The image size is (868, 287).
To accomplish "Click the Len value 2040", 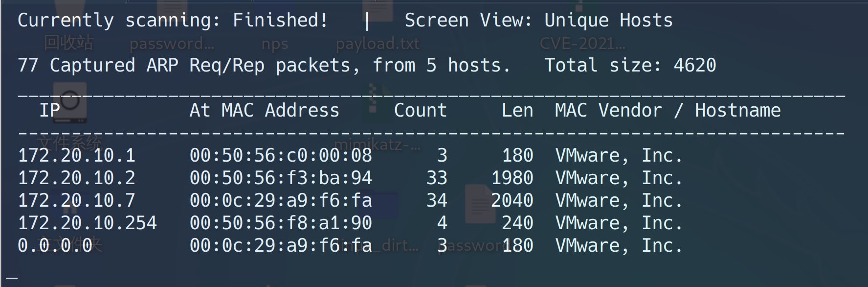I will pos(512,201).
